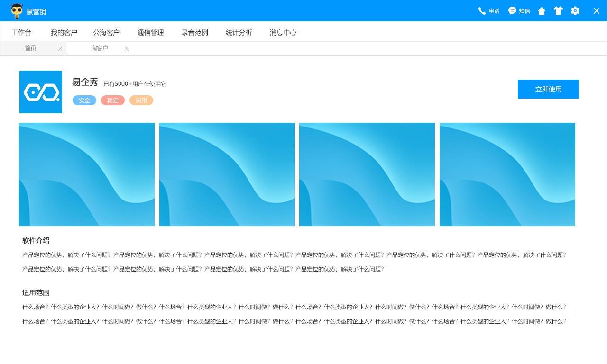Image resolution: width=607 pixels, height=364 pixels.
Task: Open settings gear icon
Action: 575,11
